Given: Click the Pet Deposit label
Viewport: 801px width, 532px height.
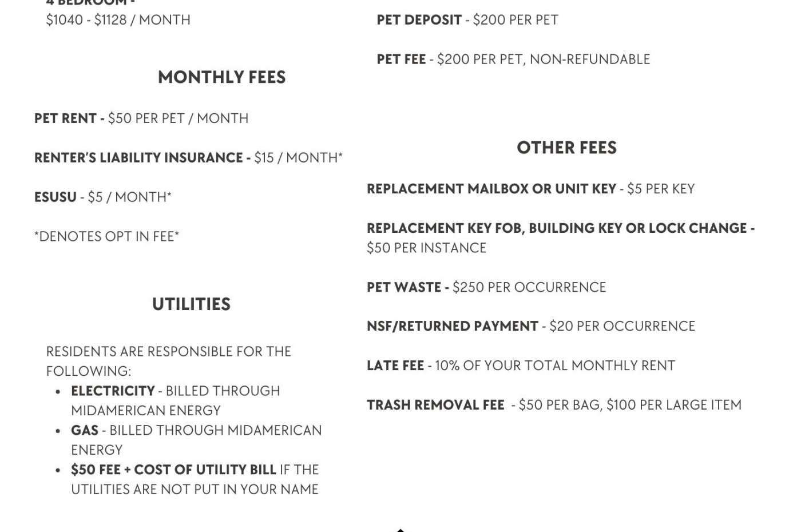Looking at the screenshot, I should 419,20.
